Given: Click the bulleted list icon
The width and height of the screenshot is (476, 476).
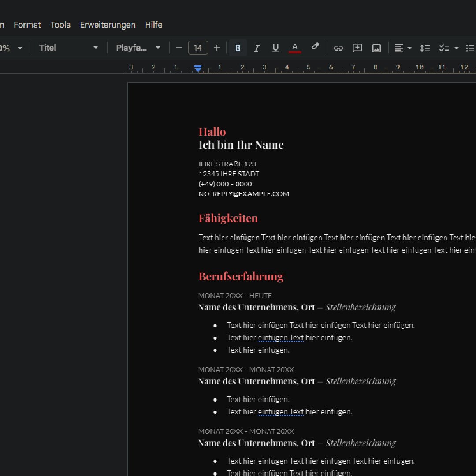Looking at the screenshot, I should point(470,48).
